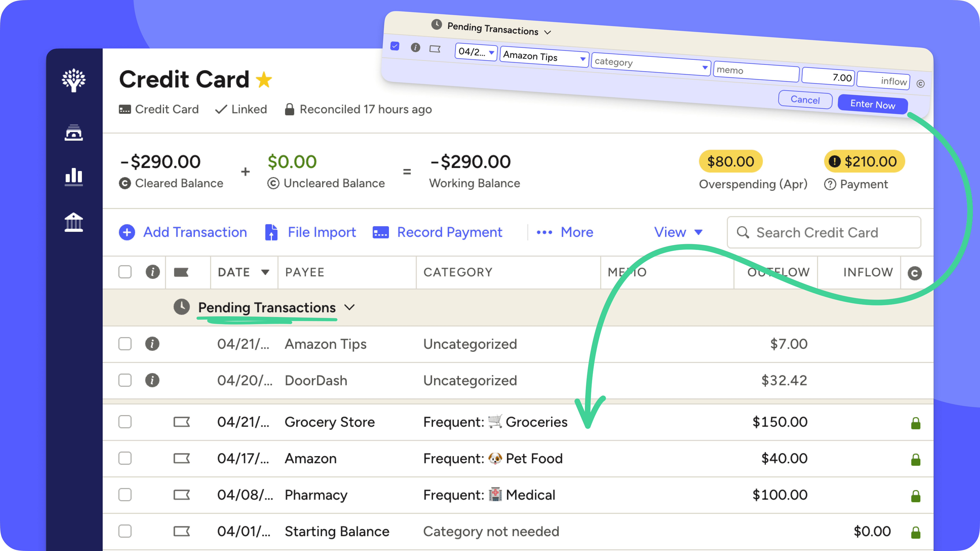Click Add Transaction
Image resolution: width=980 pixels, height=551 pixels.
(x=183, y=232)
